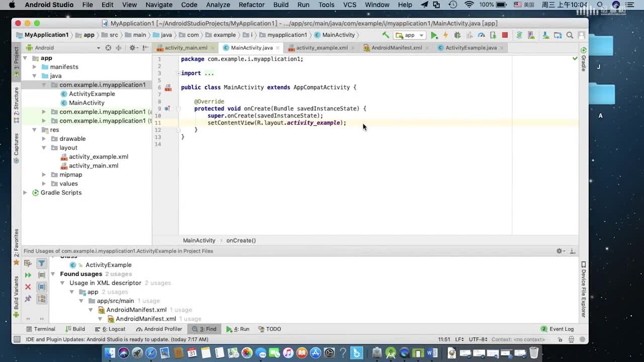The width and height of the screenshot is (644, 362).
Task: Click the onCreate() editor breadcrumb
Action: (241, 240)
